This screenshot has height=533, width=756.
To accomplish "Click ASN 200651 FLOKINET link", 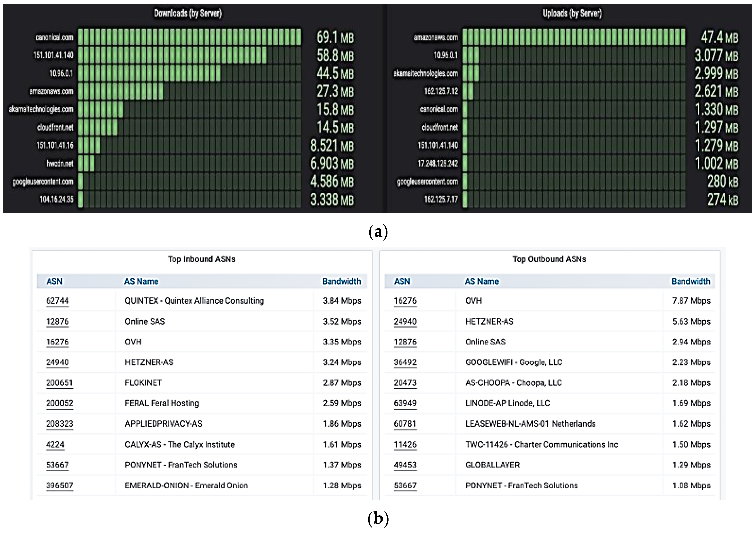I will [x=60, y=383].
